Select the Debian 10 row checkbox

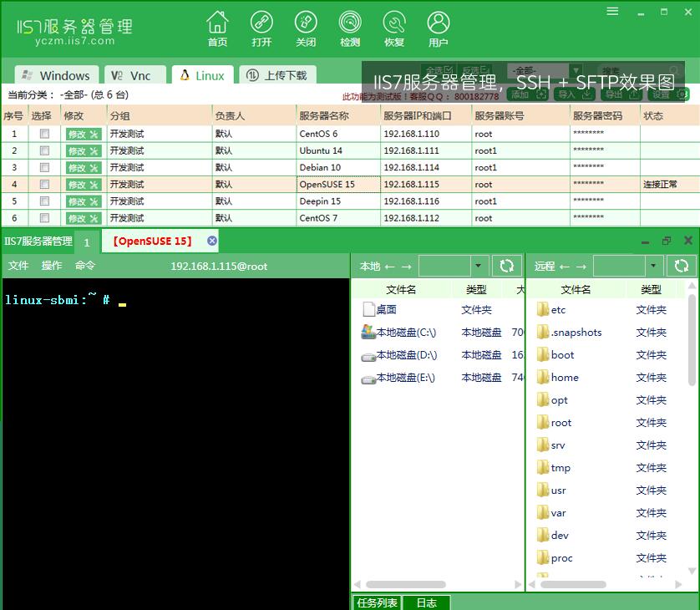click(45, 167)
